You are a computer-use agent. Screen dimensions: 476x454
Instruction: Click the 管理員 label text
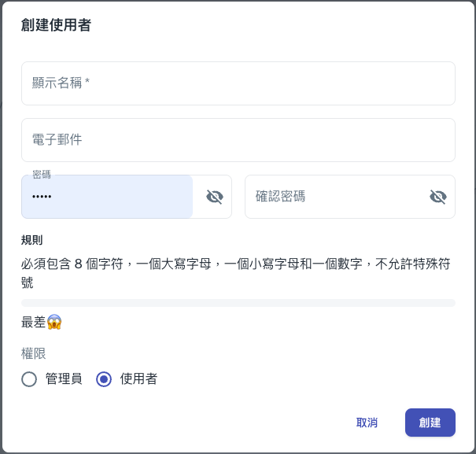(x=64, y=379)
